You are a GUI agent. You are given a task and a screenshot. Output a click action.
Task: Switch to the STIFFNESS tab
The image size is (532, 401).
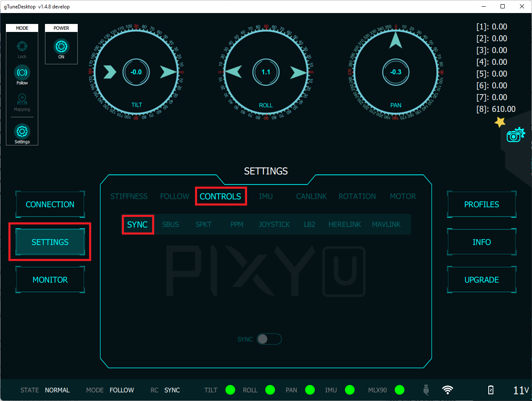[129, 196]
